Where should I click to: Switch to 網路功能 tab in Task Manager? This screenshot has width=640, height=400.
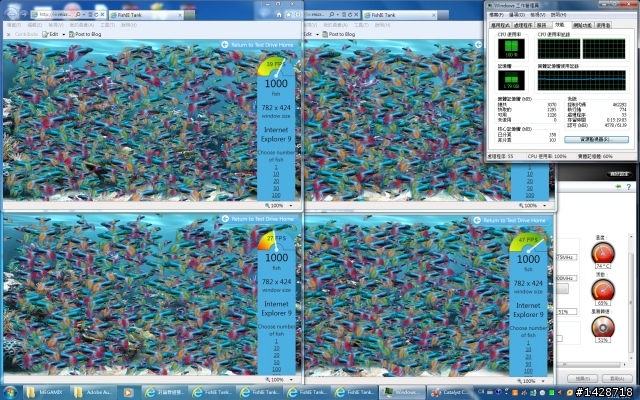[x=582, y=25]
